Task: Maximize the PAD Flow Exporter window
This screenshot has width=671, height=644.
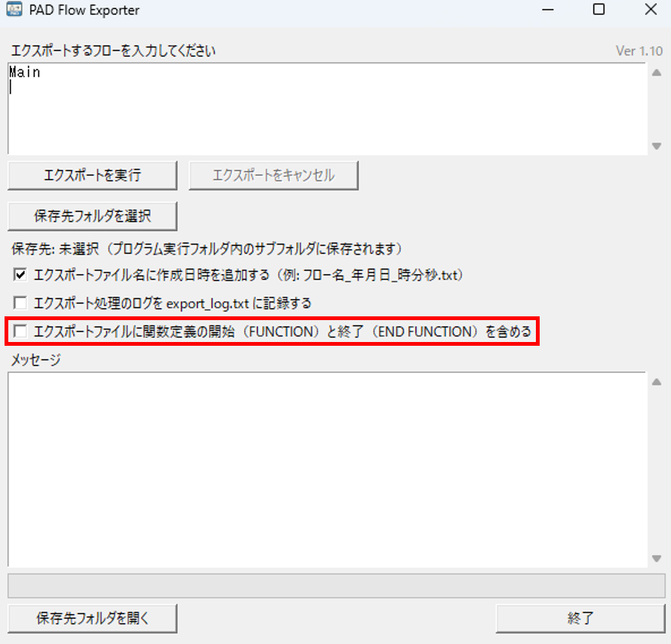Action: 599,9
